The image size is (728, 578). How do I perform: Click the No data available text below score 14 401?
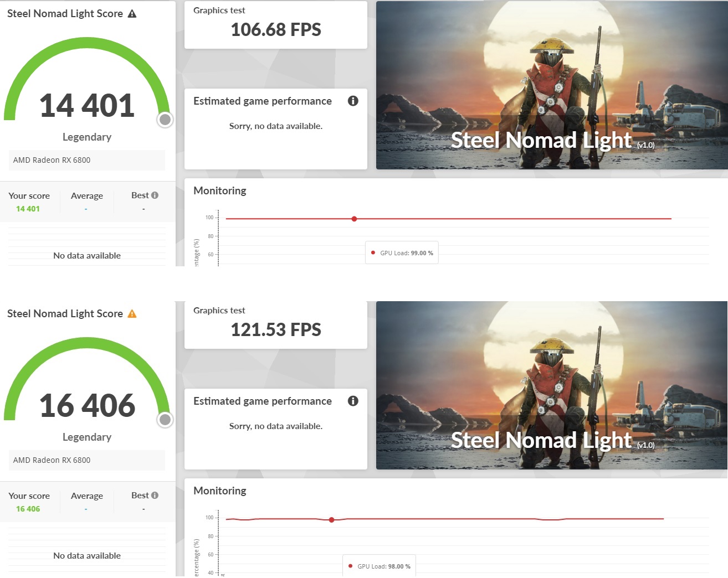click(87, 255)
